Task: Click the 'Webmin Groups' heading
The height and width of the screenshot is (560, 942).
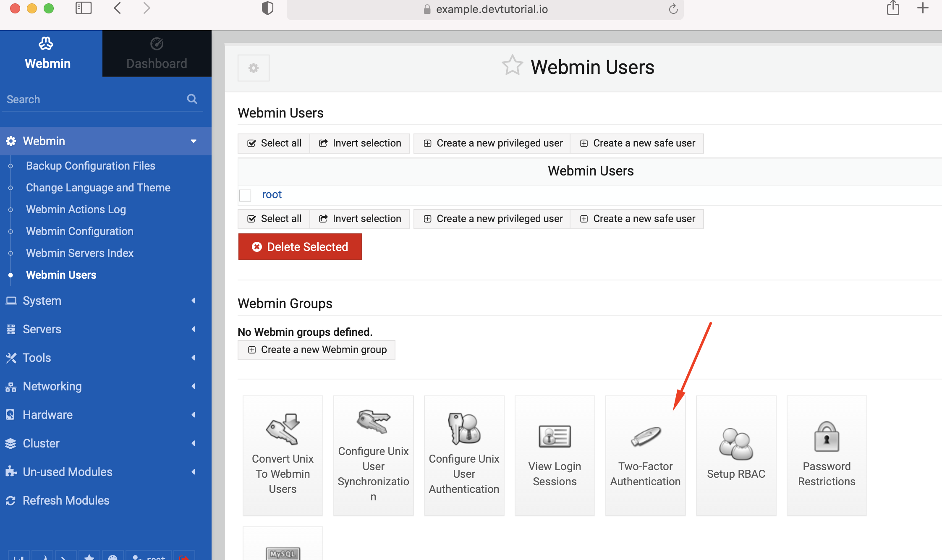Action: [285, 304]
